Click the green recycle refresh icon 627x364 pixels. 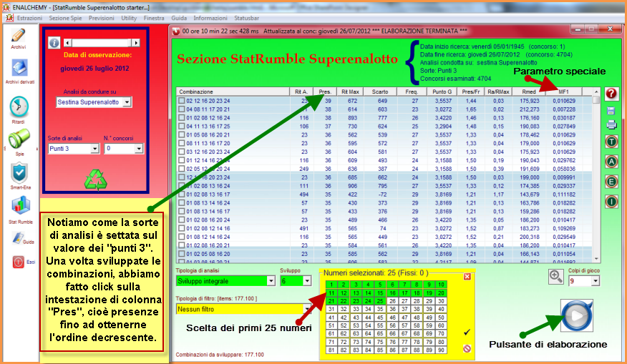click(x=96, y=179)
